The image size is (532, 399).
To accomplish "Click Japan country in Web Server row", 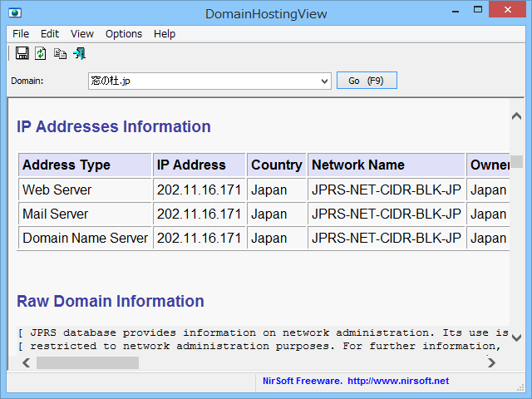I will [x=277, y=190].
